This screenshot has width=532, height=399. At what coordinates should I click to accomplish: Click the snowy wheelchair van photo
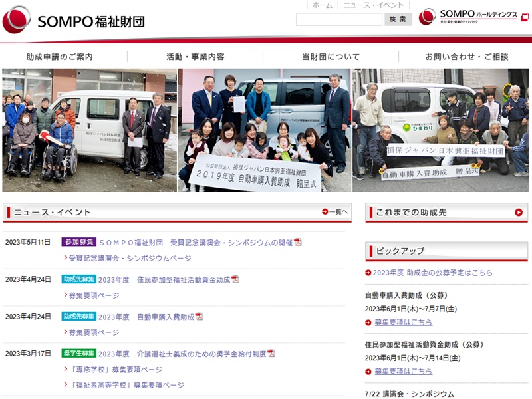90,130
